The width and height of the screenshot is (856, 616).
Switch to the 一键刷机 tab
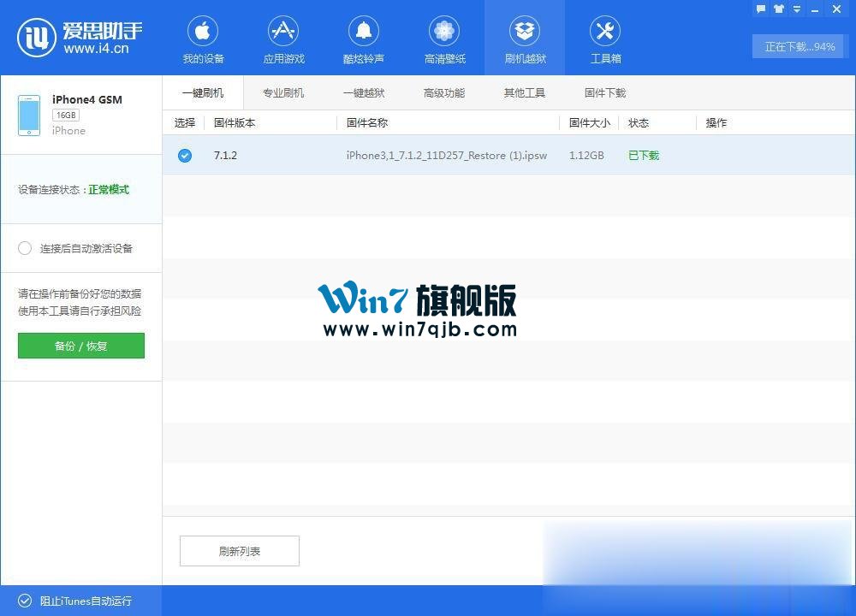pyautogui.click(x=203, y=92)
